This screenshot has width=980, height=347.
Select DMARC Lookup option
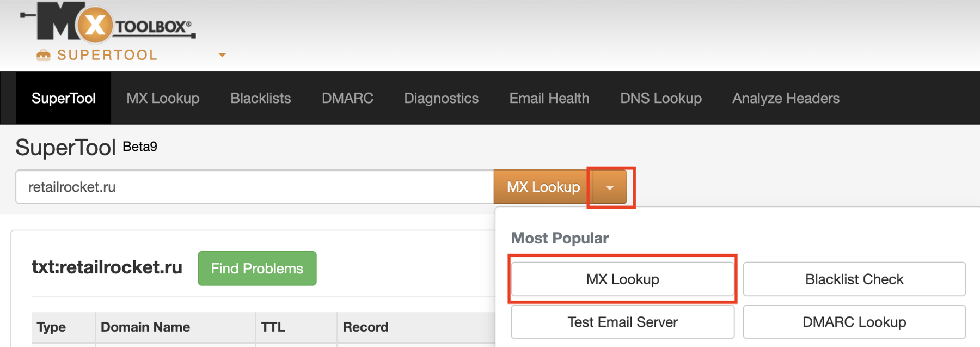854,322
